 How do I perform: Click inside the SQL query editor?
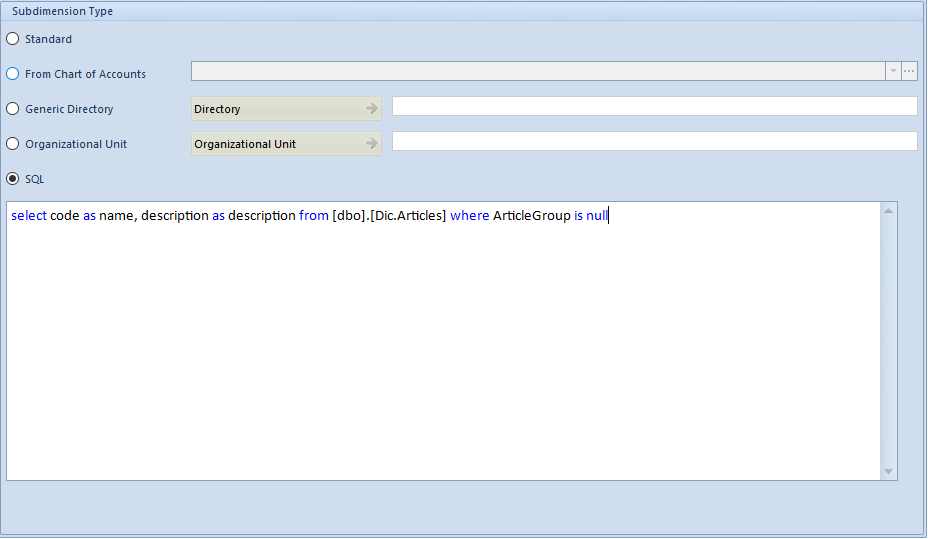click(x=443, y=341)
